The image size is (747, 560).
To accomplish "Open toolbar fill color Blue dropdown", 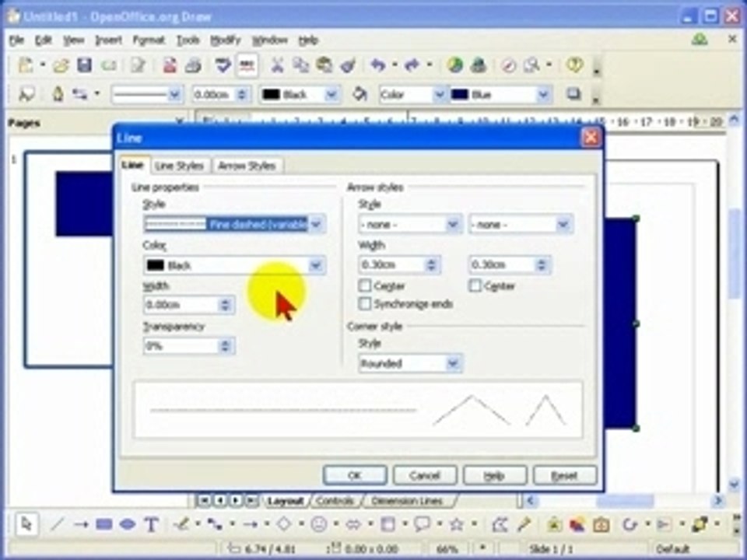I will point(543,95).
